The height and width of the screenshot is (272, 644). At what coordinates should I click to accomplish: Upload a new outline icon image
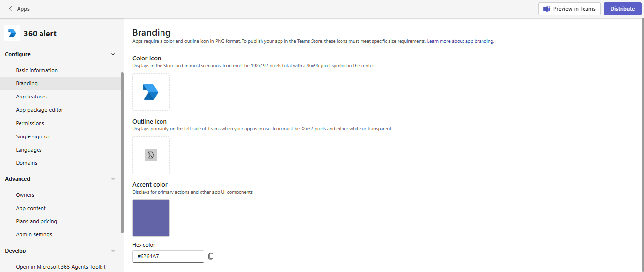click(151, 155)
